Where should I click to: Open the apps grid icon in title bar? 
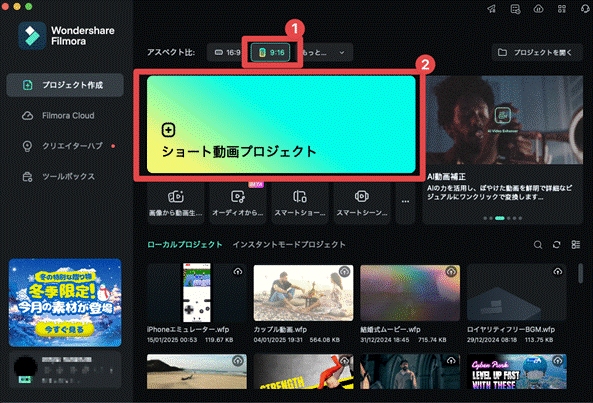pyautogui.click(x=562, y=9)
